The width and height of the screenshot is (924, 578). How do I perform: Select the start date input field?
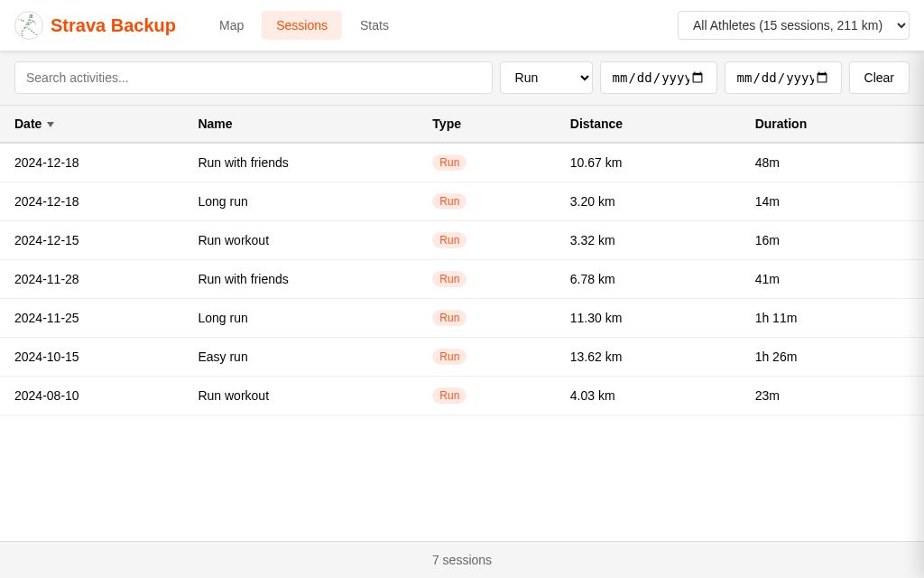pos(658,78)
